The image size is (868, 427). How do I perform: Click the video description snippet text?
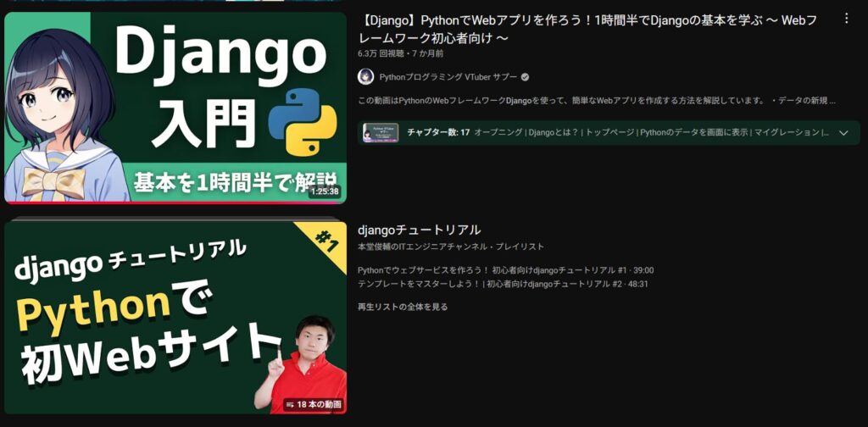597,101
